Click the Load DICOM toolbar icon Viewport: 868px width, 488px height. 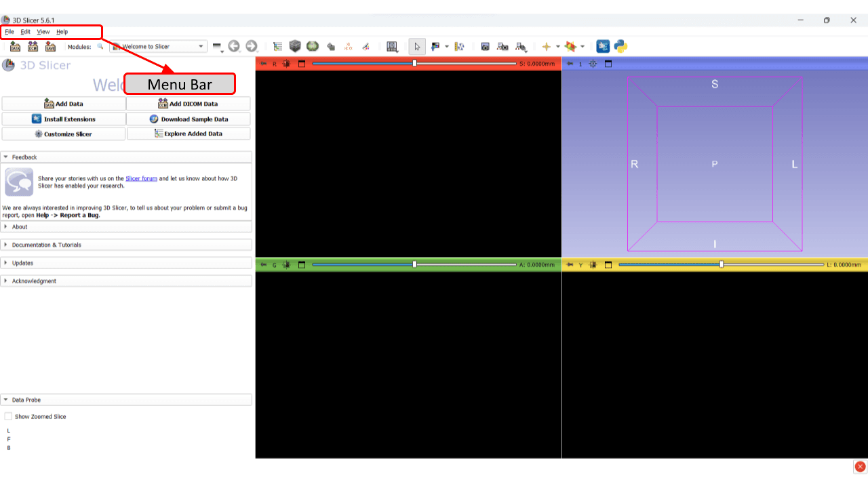[x=33, y=46]
